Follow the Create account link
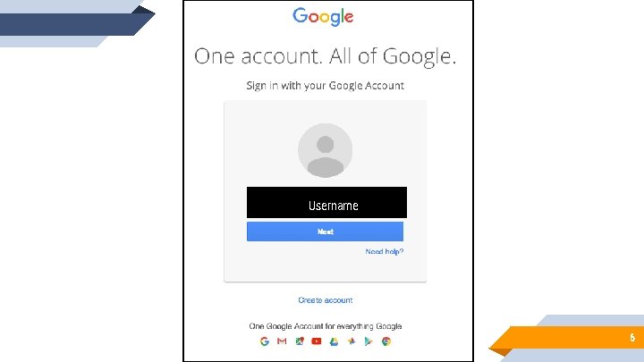Image resolution: width=644 pixels, height=362 pixels. [x=326, y=300]
